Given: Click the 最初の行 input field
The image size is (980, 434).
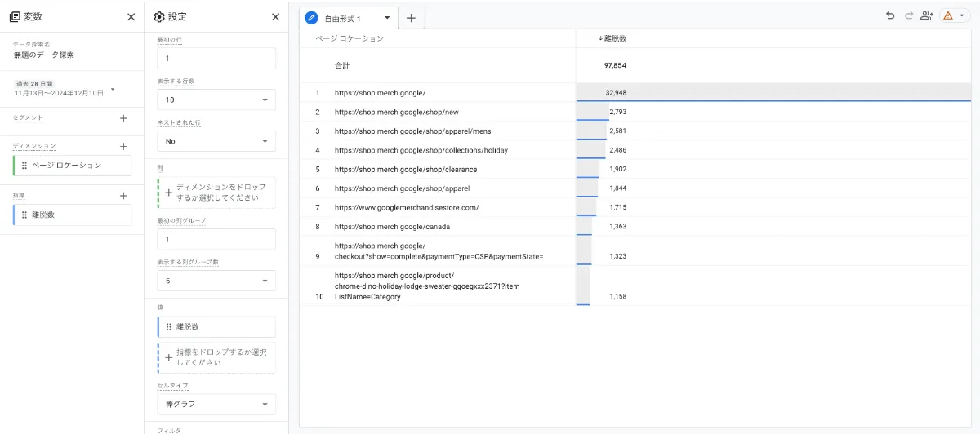Looking at the screenshot, I should pyautogui.click(x=216, y=58).
